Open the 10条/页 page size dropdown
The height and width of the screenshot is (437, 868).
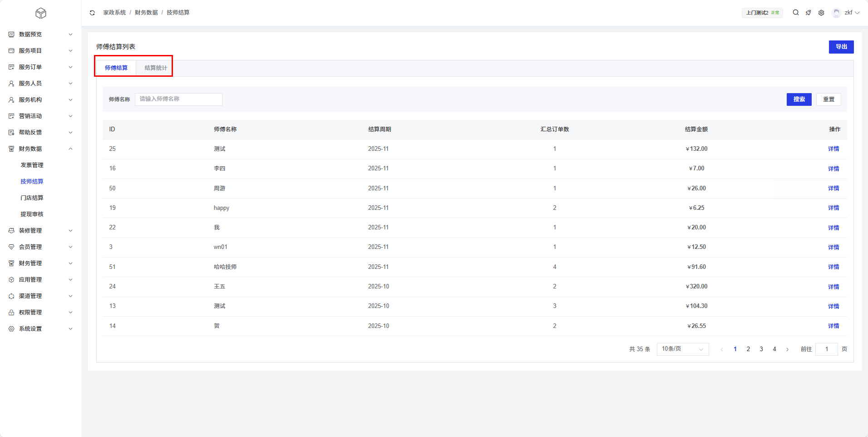683,349
